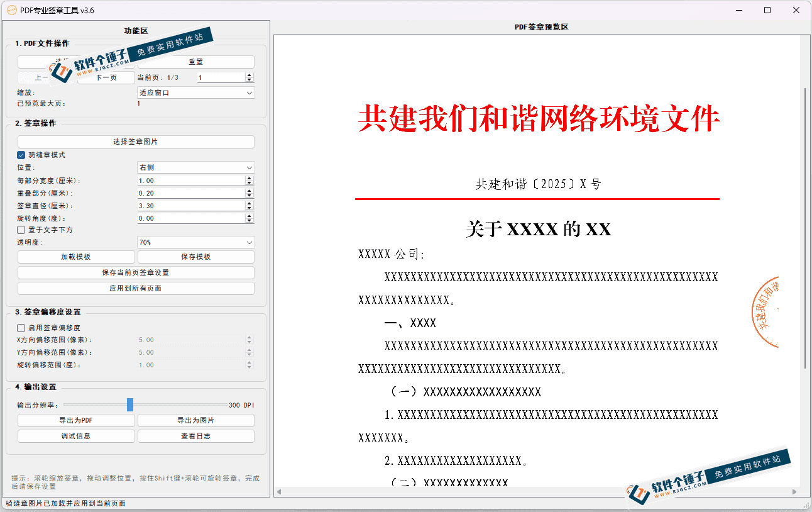Expand the 位置 dropdown set to 右侧
This screenshot has height=512, width=812.
[x=195, y=168]
